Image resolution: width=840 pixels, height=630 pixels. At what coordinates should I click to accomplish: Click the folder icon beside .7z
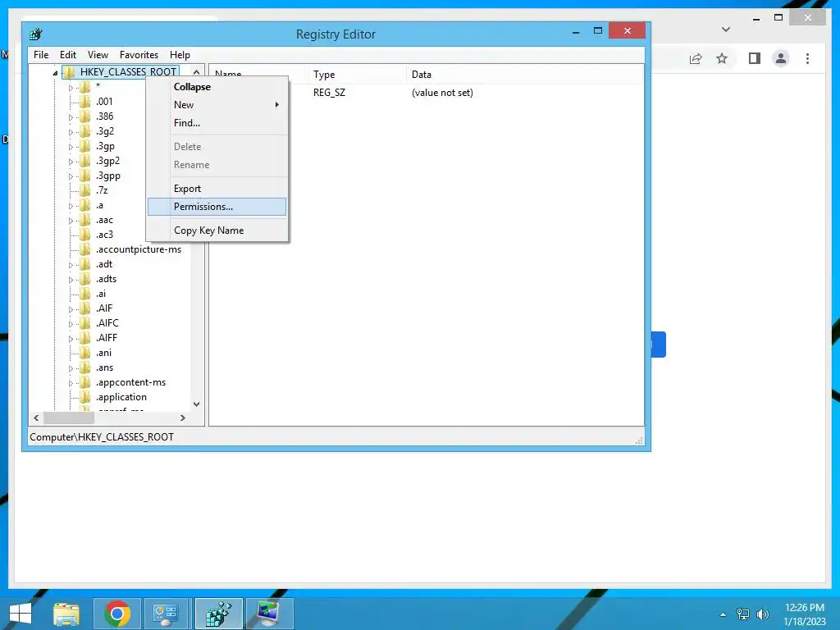pyautogui.click(x=84, y=190)
